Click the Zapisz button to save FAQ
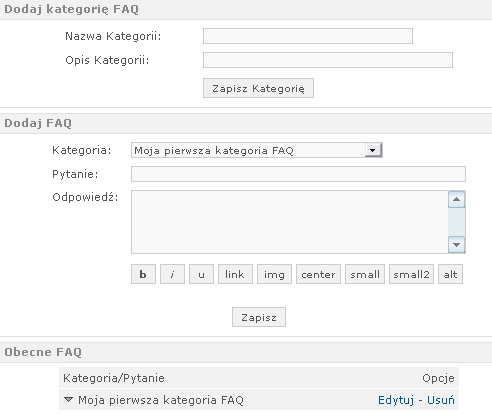 (x=259, y=317)
